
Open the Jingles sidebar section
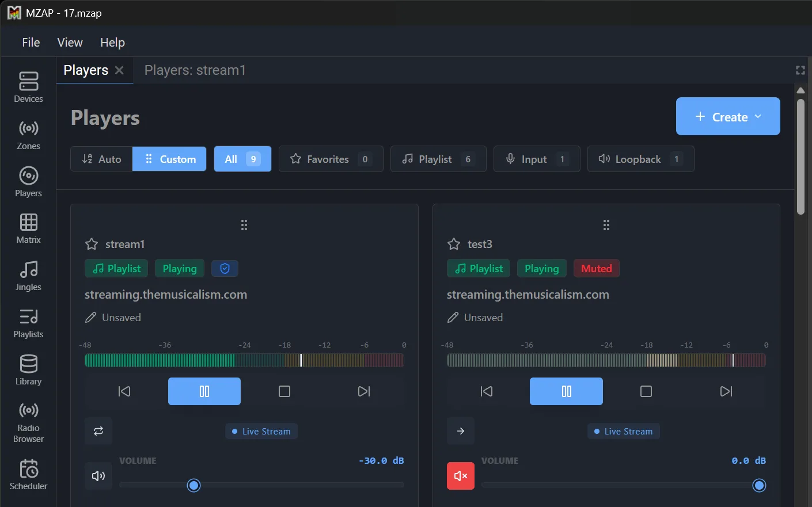(28, 276)
